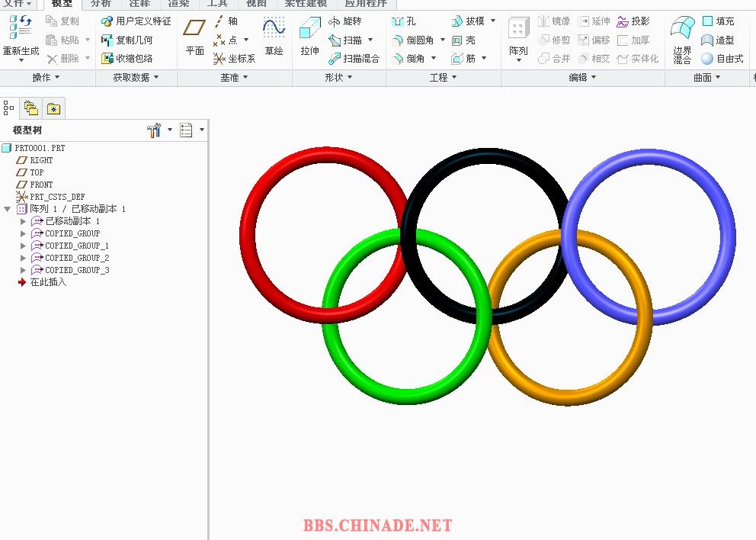Expand the 已移动副本 1 tree node
The height and width of the screenshot is (540, 756).
click(23, 221)
